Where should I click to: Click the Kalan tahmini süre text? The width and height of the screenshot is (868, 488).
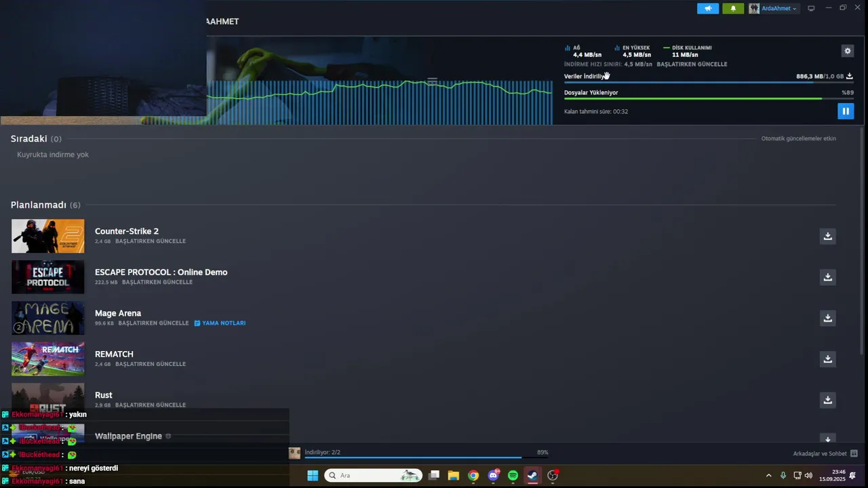point(596,111)
